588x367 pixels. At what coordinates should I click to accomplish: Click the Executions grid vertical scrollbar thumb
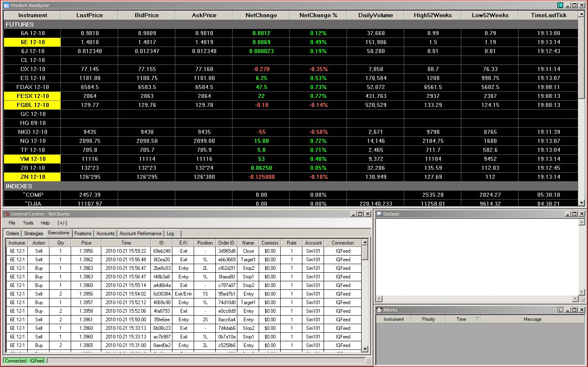coord(365,253)
